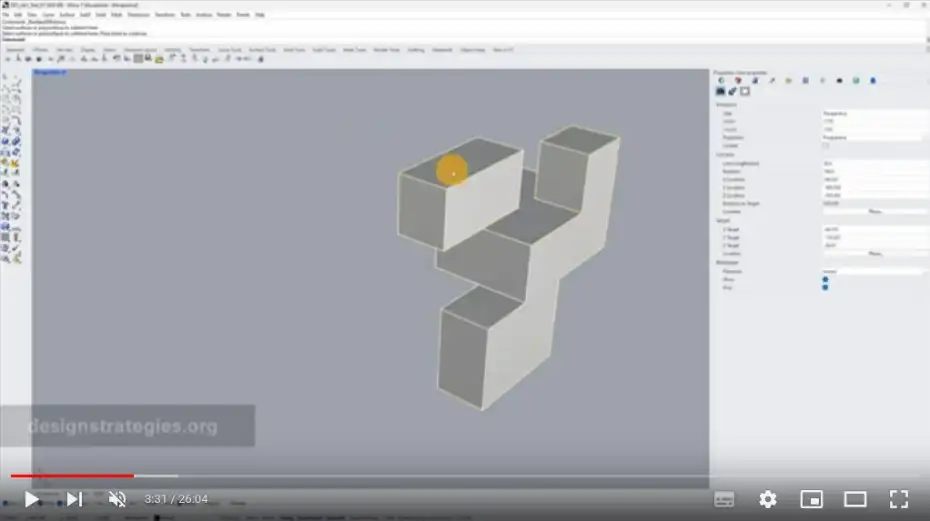Screen dimensions: 930x521
Task: Switch to the Standard toolbar tab
Action: pos(16,50)
